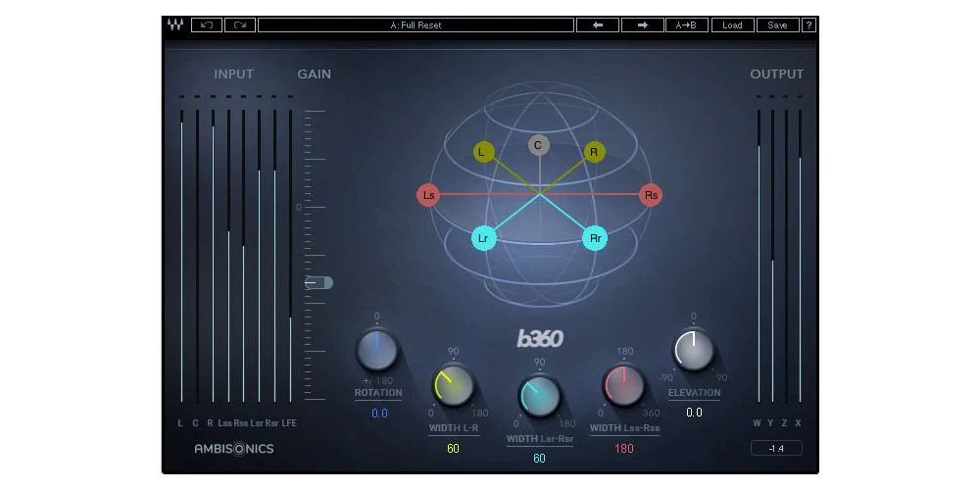Edit the Elevation value 0.0
Image resolution: width=980 pixels, height=490 pixels.
[694, 413]
